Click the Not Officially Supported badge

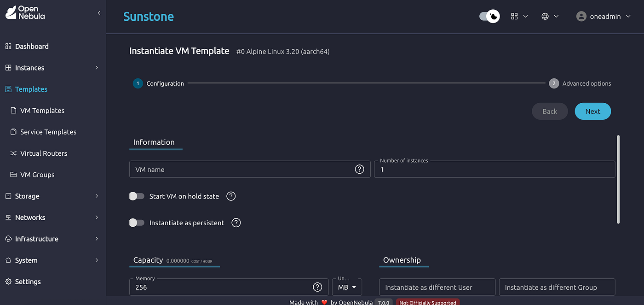pyautogui.click(x=428, y=302)
